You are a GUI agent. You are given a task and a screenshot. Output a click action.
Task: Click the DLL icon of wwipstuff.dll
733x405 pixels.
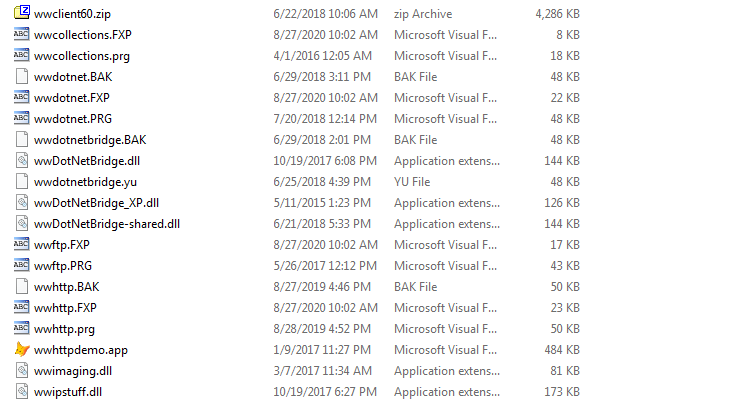pyautogui.click(x=22, y=391)
